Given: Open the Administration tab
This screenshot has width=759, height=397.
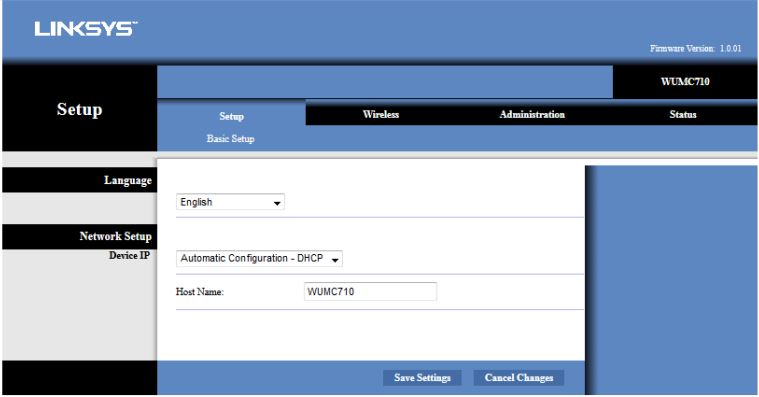Looking at the screenshot, I should pos(532,115).
